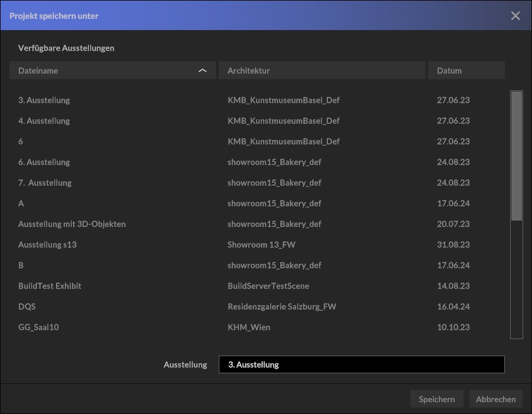This screenshot has height=414, width=532.
Task: Select the 4. Ausstellung entry
Action: [x=257, y=121]
